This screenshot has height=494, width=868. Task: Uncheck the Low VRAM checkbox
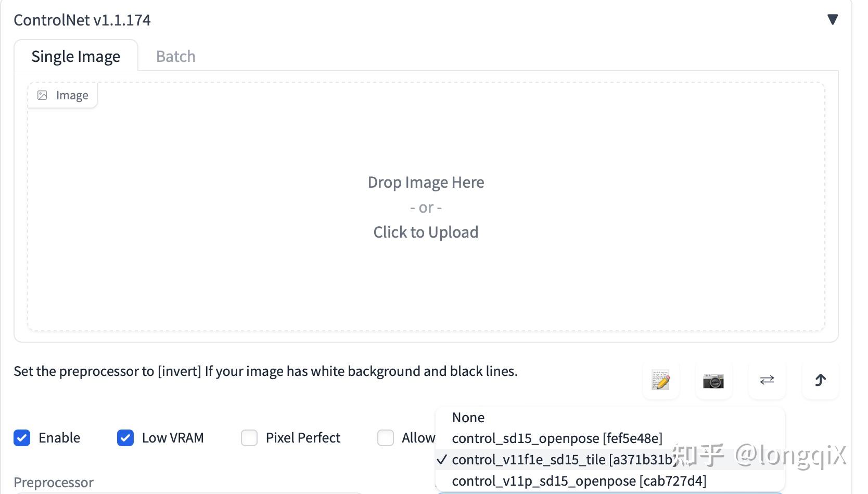(x=125, y=438)
